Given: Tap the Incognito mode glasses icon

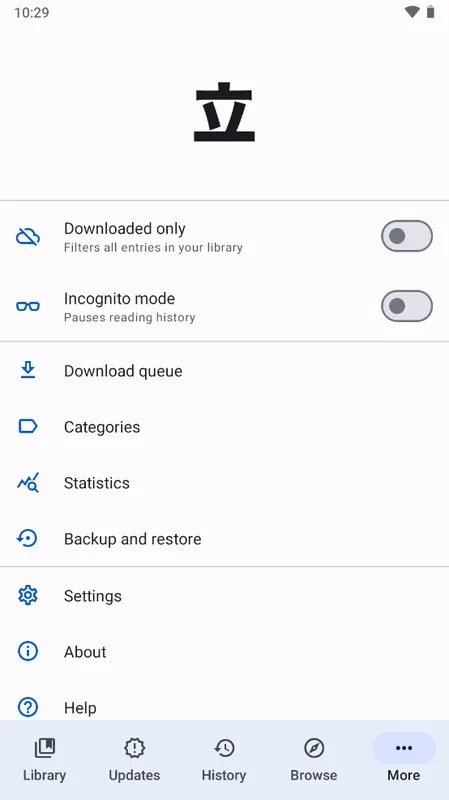Looking at the screenshot, I should [x=28, y=307].
